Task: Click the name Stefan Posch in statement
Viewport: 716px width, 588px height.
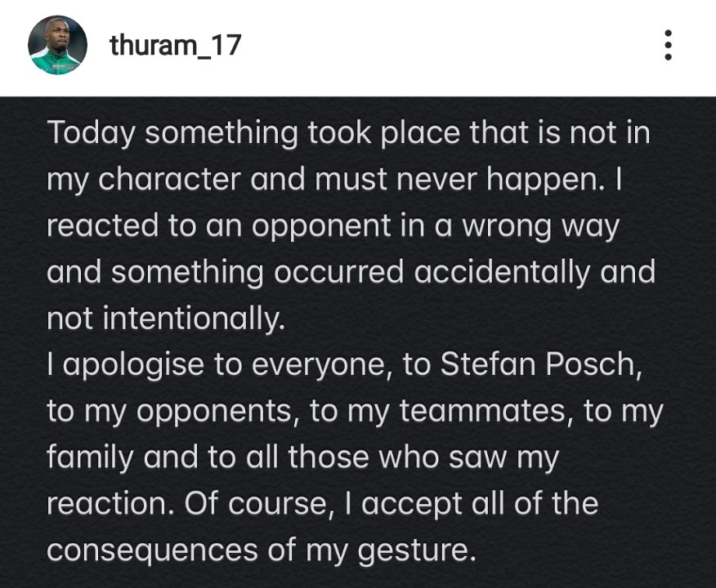Action: click(x=541, y=364)
